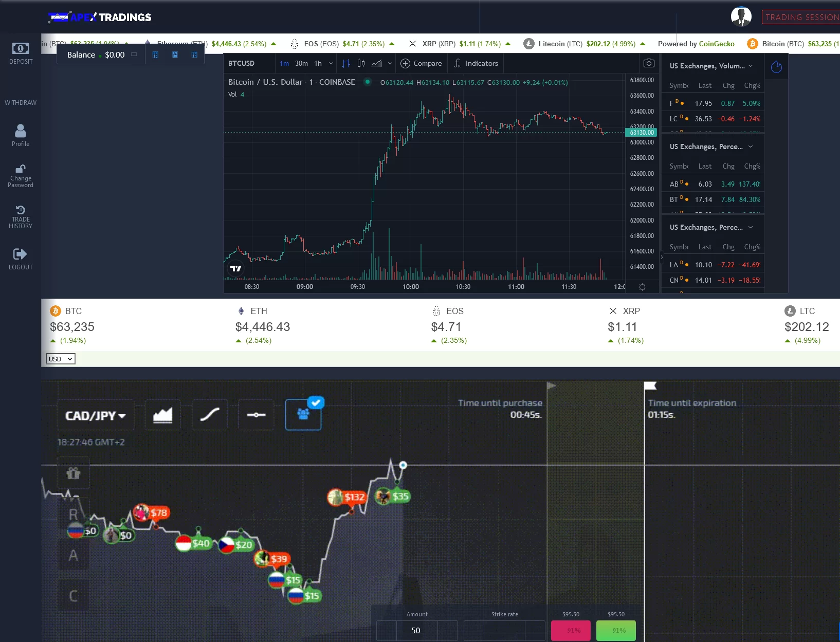Select the area chart style icon
840x642 pixels.
tap(376, 63)
